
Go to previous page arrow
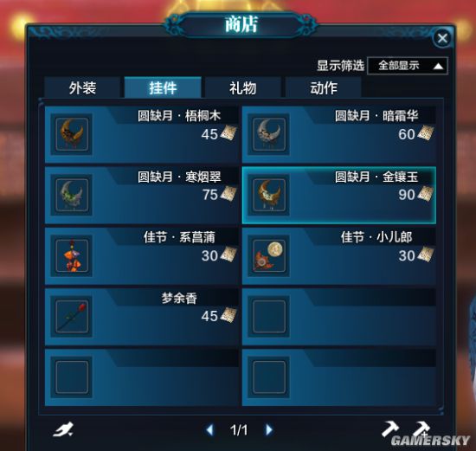tap(209, 429)
